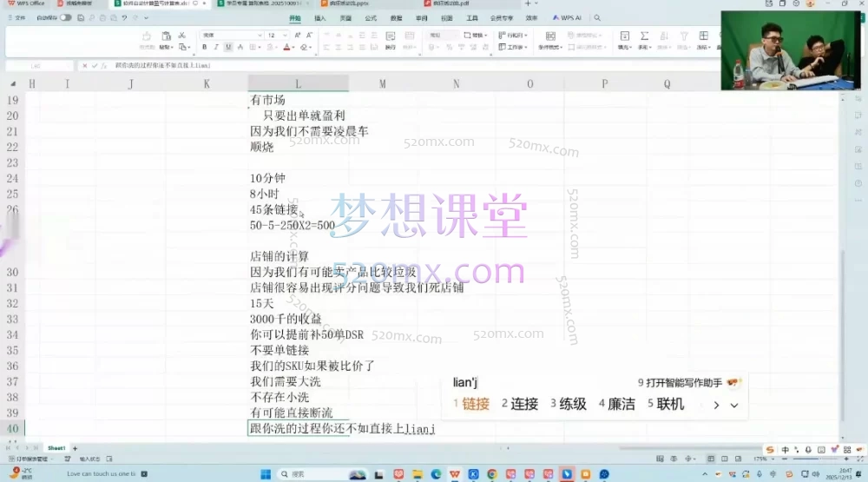The height and width of the screenshot is (482, 868).
Task: Click the red font color swatch
Action: [x=286, y=48]
